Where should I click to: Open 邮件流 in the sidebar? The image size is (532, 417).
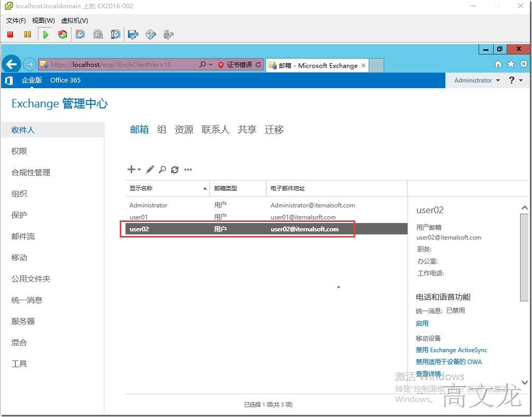(x=23, y=236)
